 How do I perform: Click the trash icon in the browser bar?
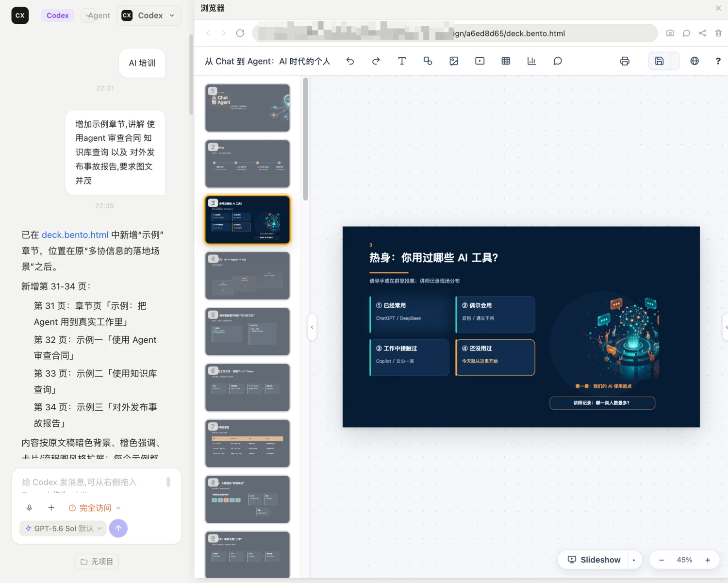pyautogui.click(x=718, y=33)
